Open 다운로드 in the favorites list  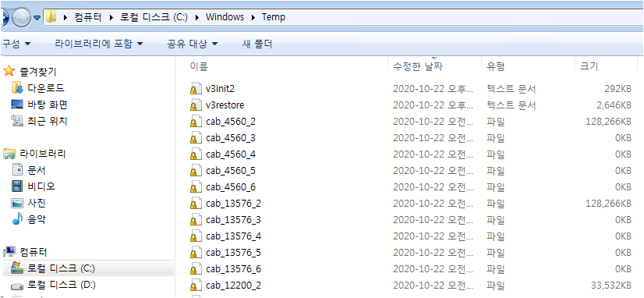coord(46,88)
